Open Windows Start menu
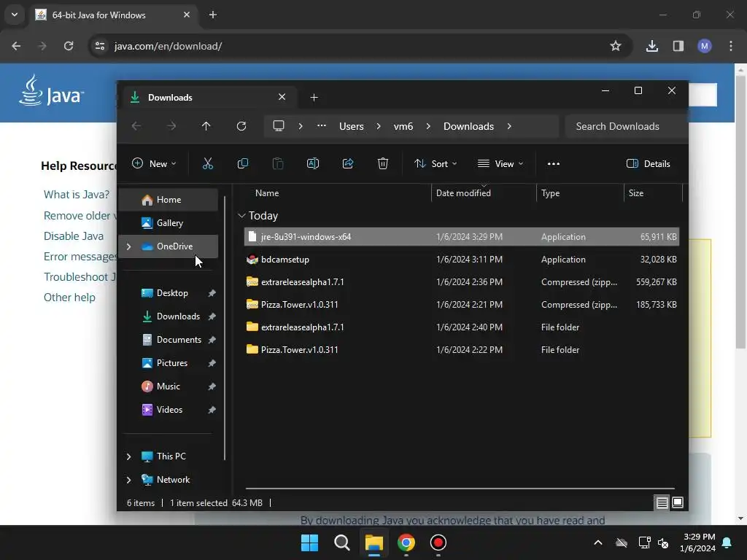The image size is (747, 560). coord(309,542)
